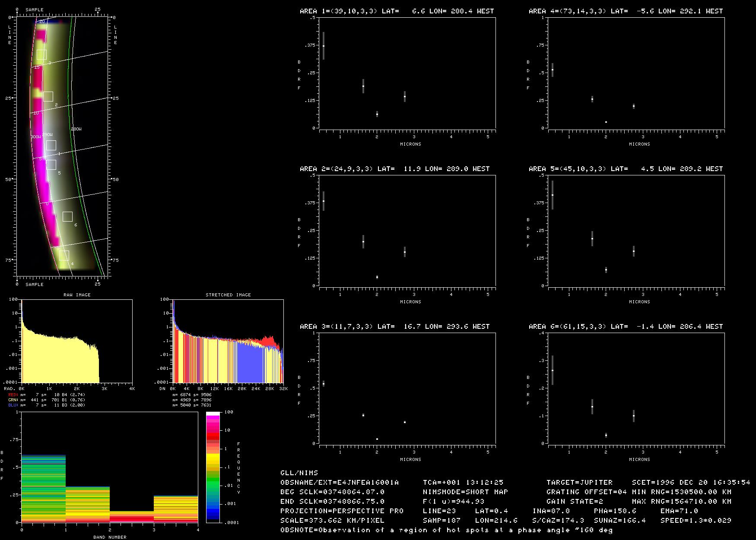
Task: Select the area 3 box on the map
Action: [x=41, y=54]
